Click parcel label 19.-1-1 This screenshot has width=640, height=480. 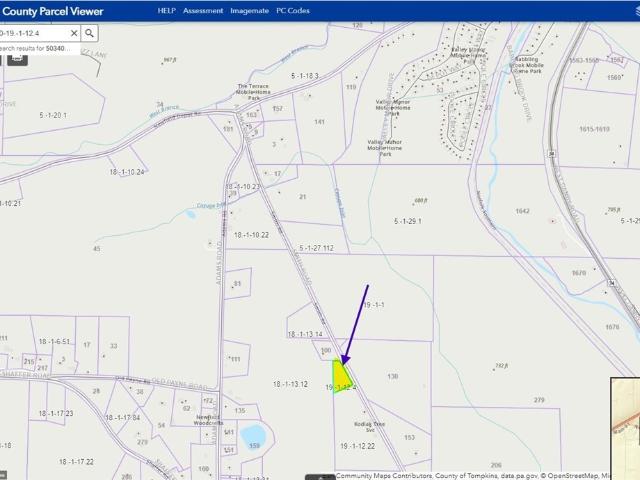(x=373, y=305)
